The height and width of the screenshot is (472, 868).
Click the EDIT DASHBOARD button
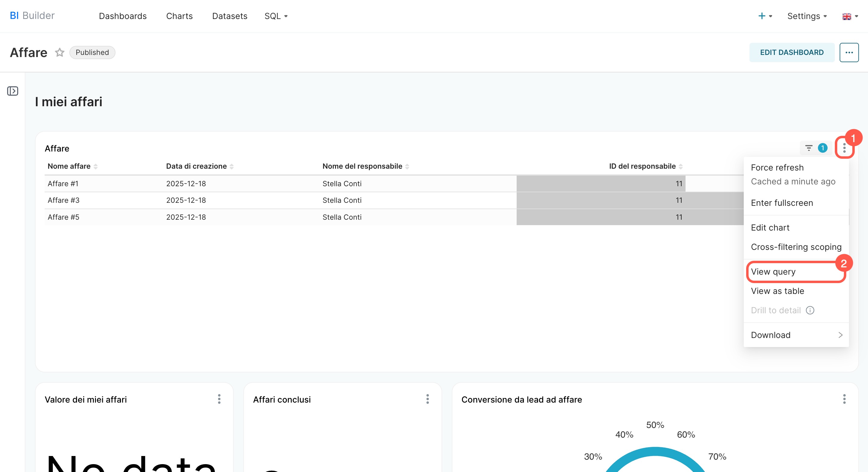pyautogui.click(x=791, y=52)
